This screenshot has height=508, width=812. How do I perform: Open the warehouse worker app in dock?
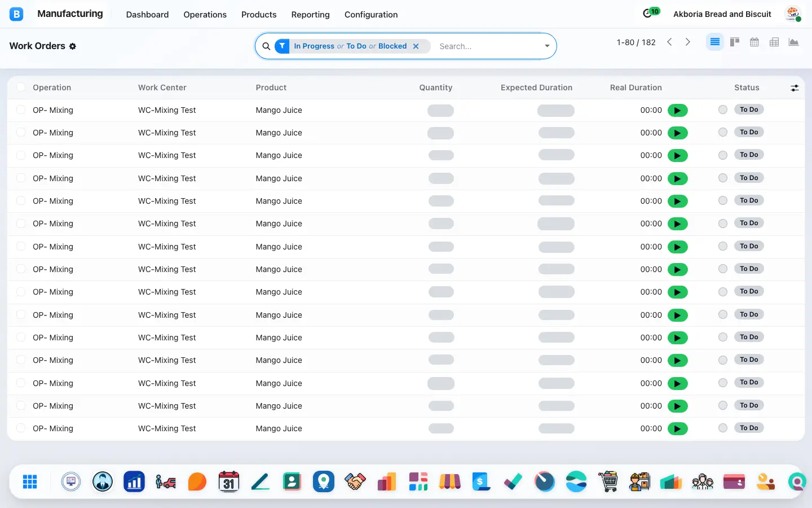point(639,481)
